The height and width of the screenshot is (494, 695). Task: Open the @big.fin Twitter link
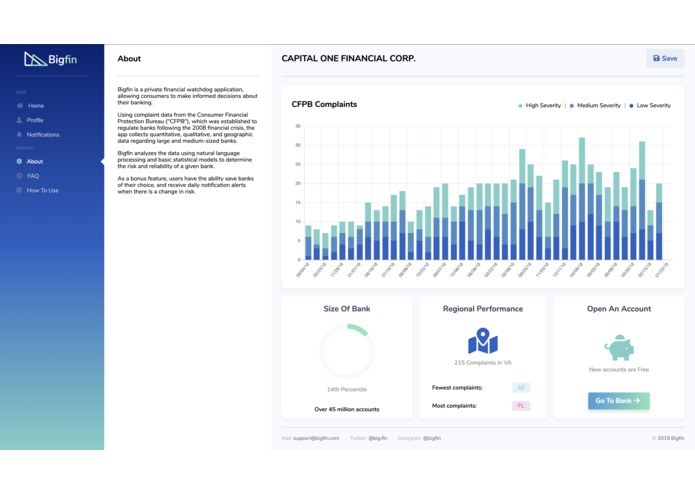tap(378, 438)
